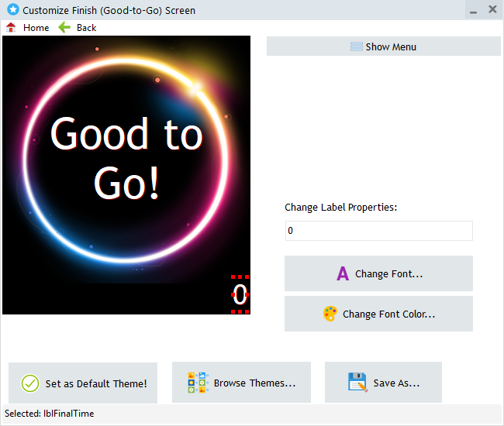Open the Change Font Color picker

tap(388, 314)
